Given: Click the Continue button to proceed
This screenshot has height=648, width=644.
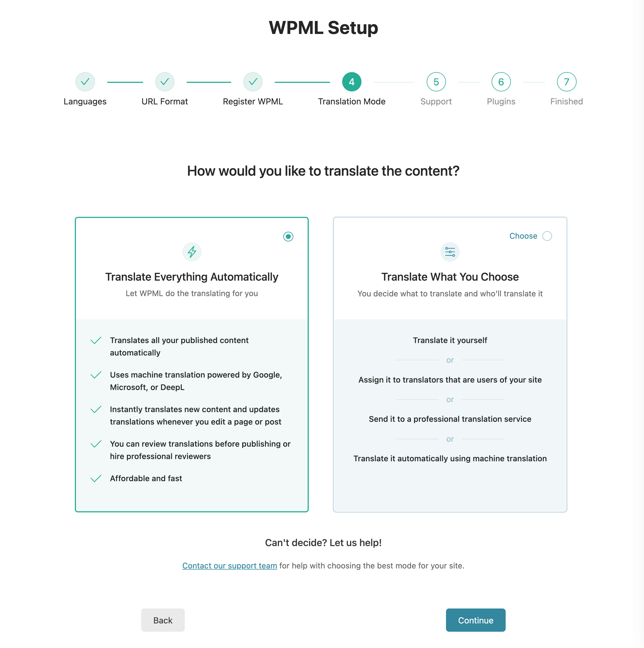Looking at the screenshot, I should [x=475, y=620].
